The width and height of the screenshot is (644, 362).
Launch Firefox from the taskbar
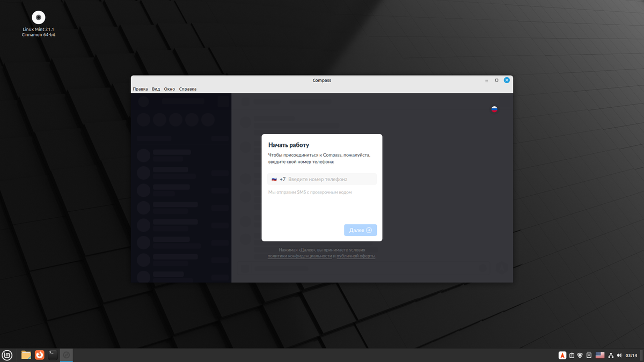(x=39, y=355)
